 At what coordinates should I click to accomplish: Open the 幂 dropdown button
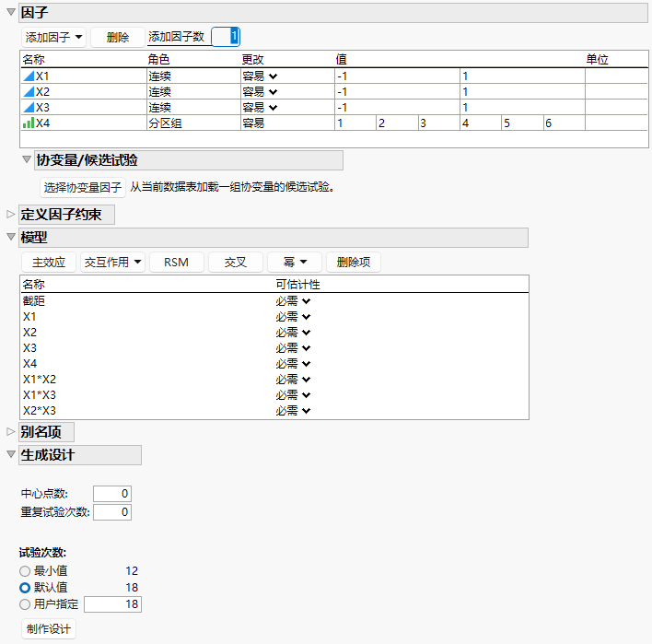tap(295, 262)
